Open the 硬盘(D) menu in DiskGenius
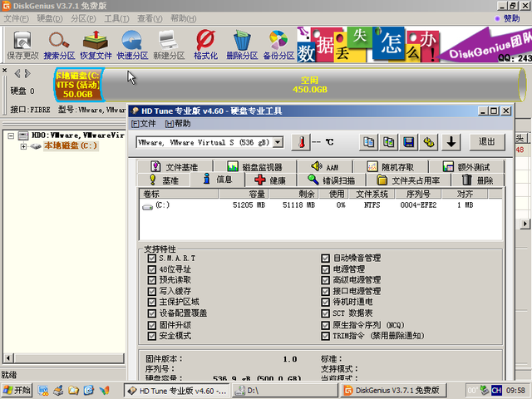532x399 pixels. click(50, 18)
